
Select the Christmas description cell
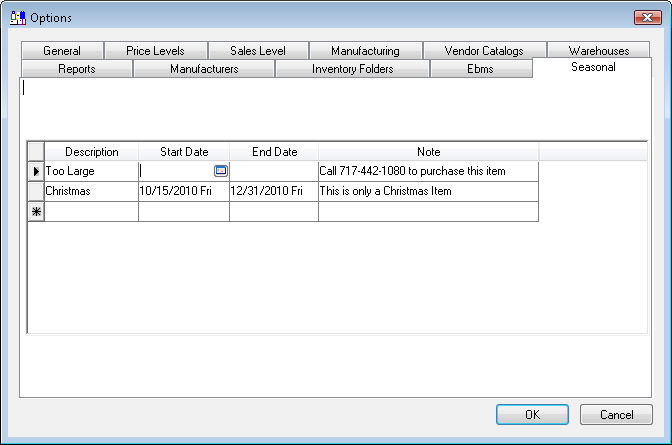point(92,191)
